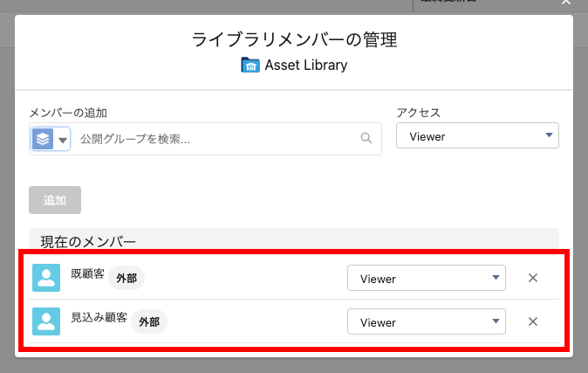Click the magnifier icon in the search box
Screen dimensions: 588x373
[x=366, y=138]
